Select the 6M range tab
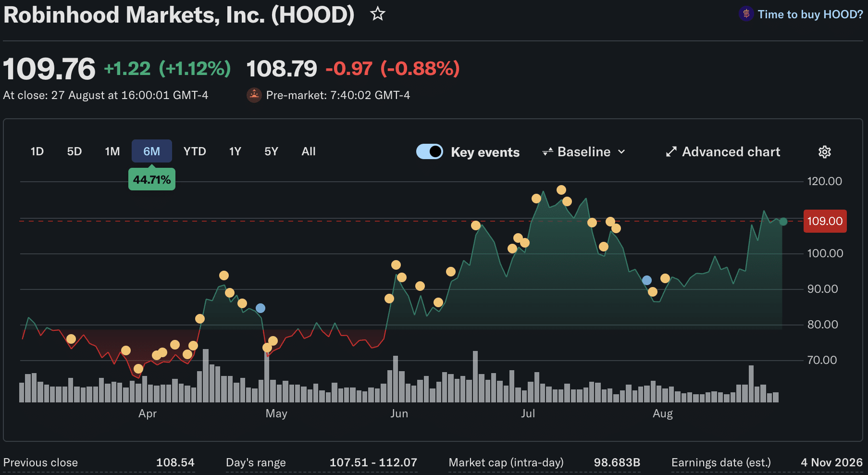This screenshot has width=868, height=475. pos(152,151)
